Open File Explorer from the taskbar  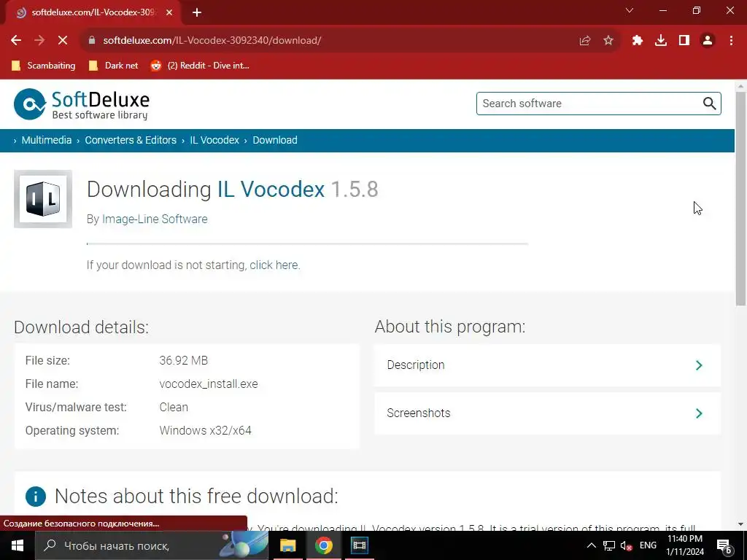(x=287, y=545)
